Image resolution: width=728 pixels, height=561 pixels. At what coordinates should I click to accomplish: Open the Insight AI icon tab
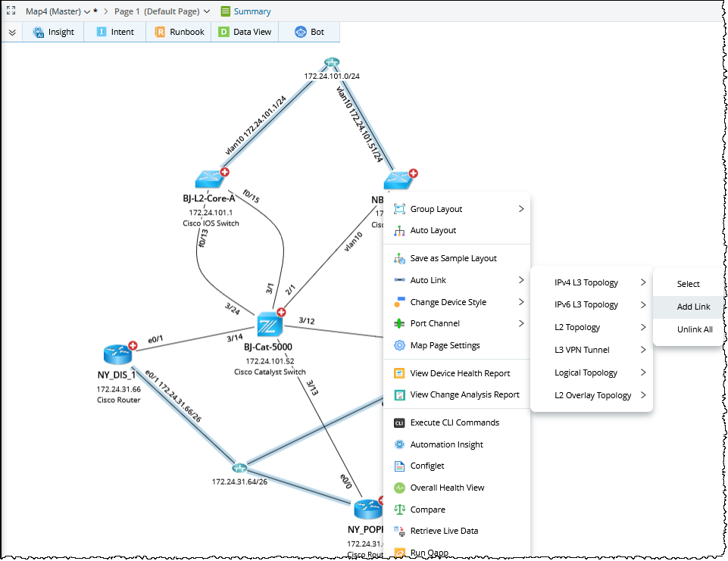point(38,32)
